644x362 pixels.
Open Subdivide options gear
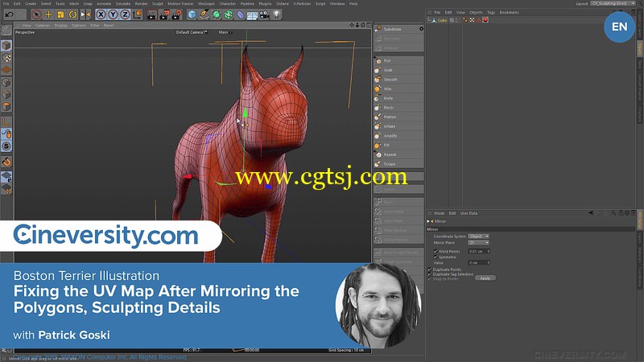click(x=421, y=29)
